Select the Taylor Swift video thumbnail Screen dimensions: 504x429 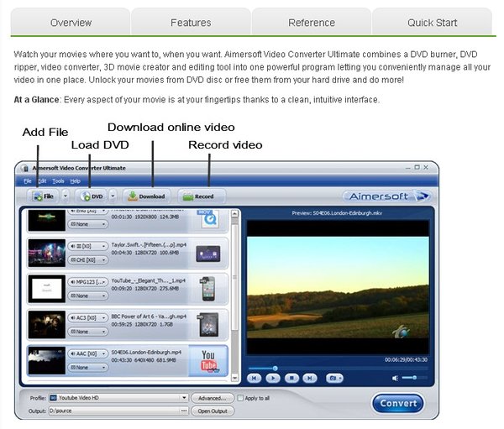[x=46, y=254]
